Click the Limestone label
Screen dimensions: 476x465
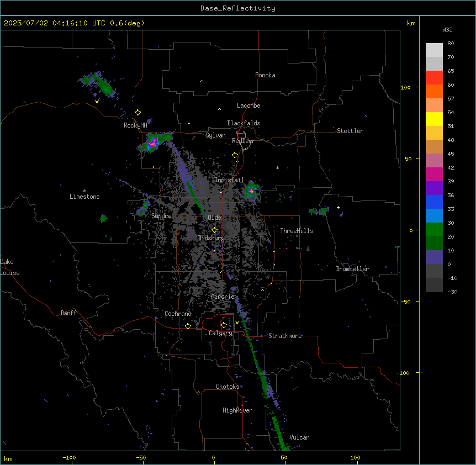point(84,197)
